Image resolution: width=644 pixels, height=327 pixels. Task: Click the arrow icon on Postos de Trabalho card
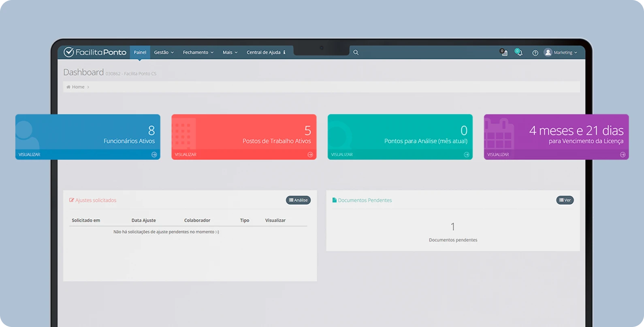click(x=310, y=154)
